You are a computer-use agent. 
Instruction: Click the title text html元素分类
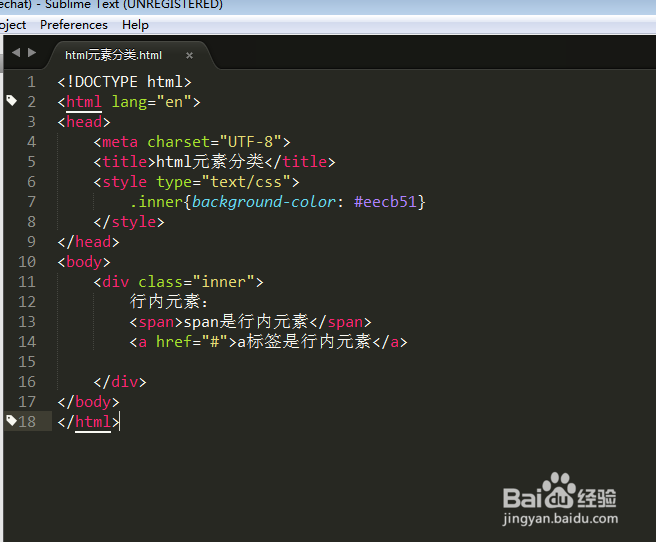coord(210,162)
